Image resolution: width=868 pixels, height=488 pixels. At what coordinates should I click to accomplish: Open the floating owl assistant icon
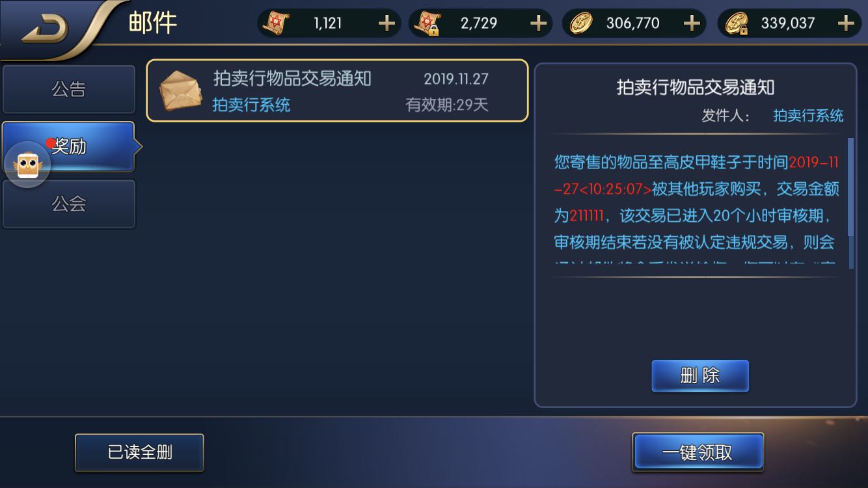(27, 164)
